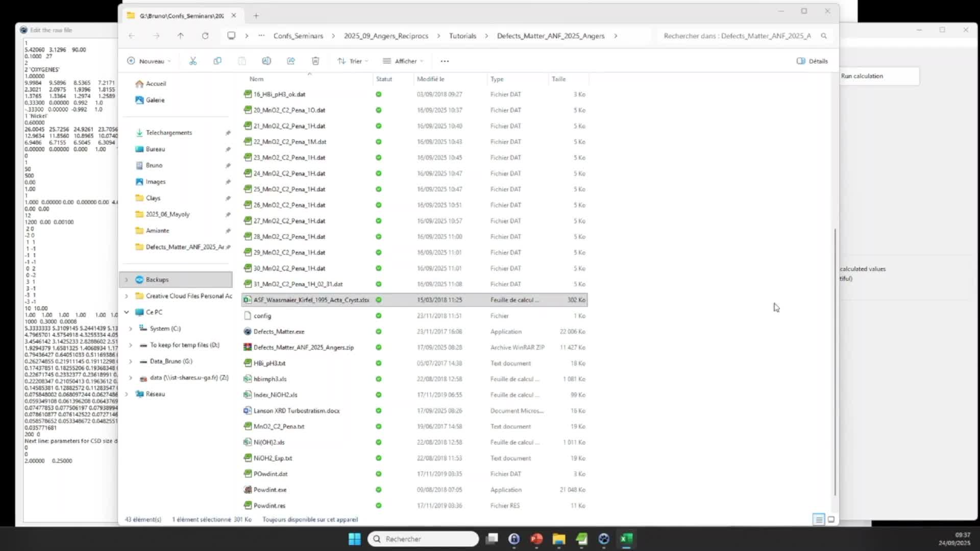Image resolution: width=980 pixels, height=551 pixels.
Task: Collapse the Ce PC tree node
Action: [127, 312]
